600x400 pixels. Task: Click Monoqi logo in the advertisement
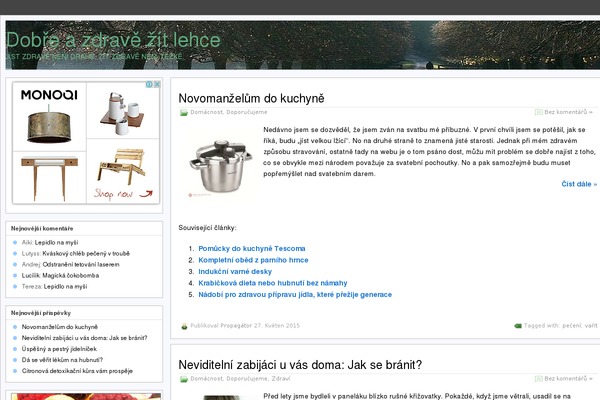pos(49,95)
